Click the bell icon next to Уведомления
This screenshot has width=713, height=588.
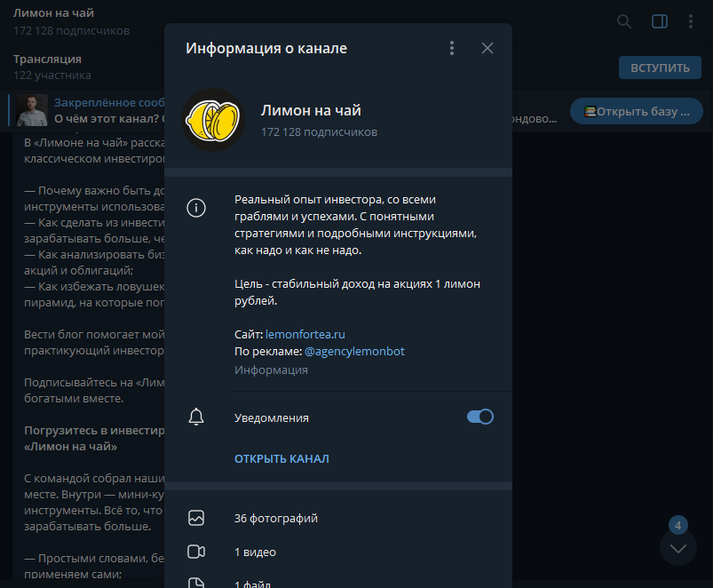(x=196, y=416)
